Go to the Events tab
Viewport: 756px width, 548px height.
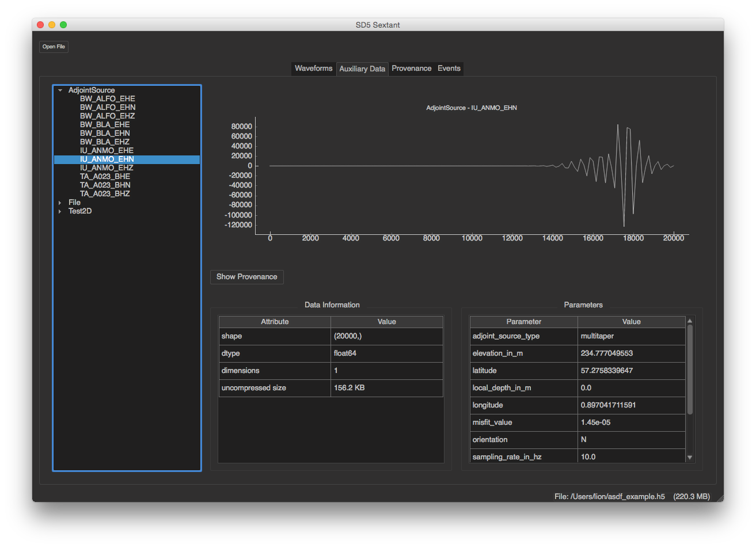pos(449,68)
